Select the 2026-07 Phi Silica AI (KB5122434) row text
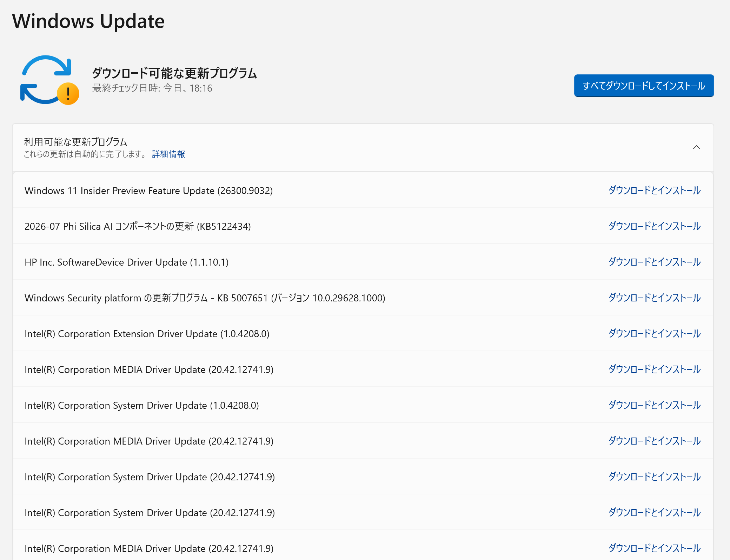The width and height of the screenshot is (730, 560). 138,226
